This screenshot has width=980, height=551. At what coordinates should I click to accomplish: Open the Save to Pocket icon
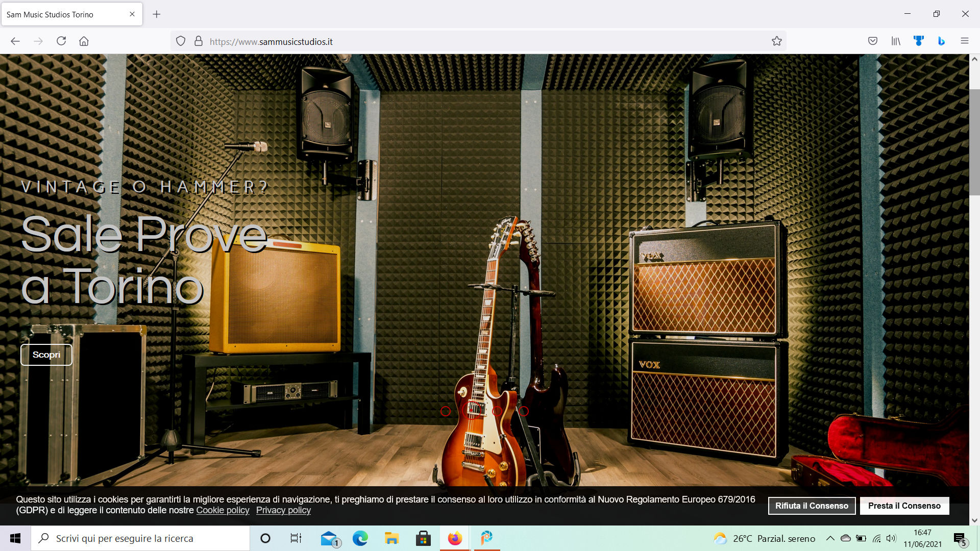tap(873, 41)
